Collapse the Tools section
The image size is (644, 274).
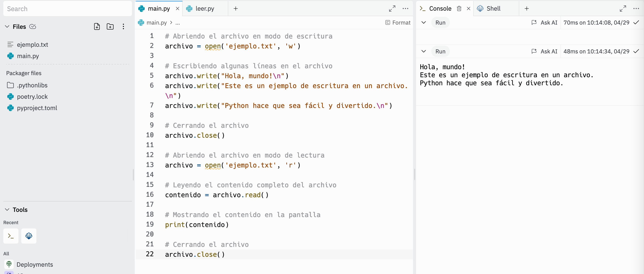coord(7,210)
